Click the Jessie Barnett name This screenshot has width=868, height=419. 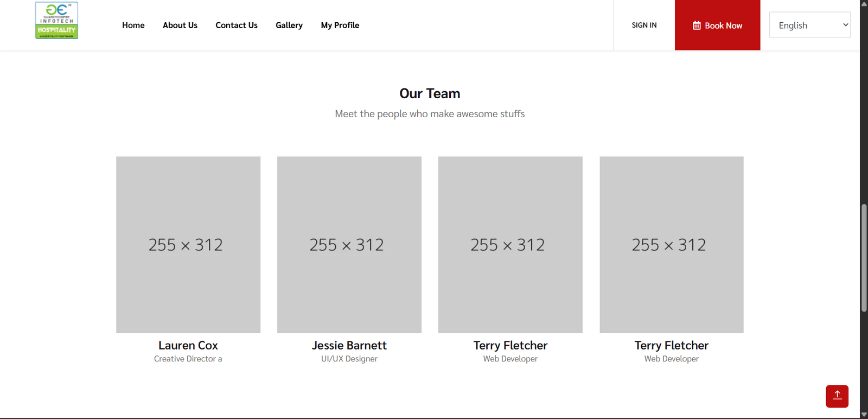[x=349, y=345]
